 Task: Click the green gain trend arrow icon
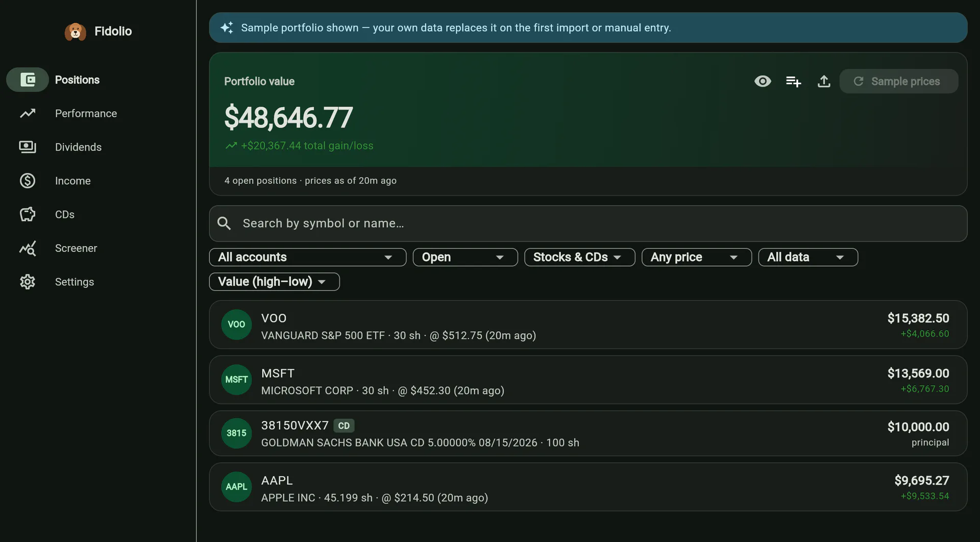pos(231,145)
